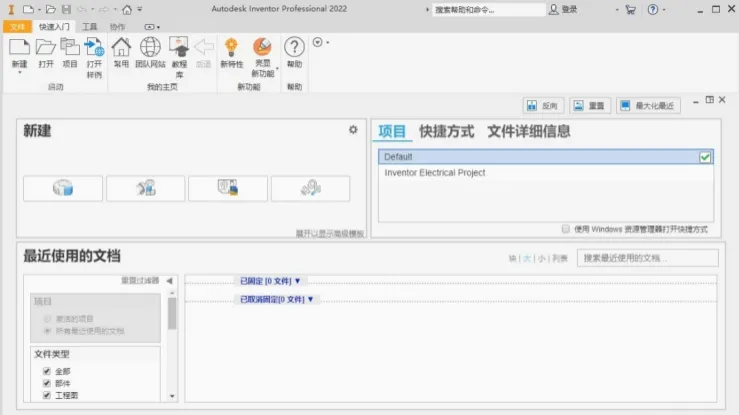This screenshot has width=739, height=415.
Task: Open the dropdown next to the help icon
Action: 664,9
